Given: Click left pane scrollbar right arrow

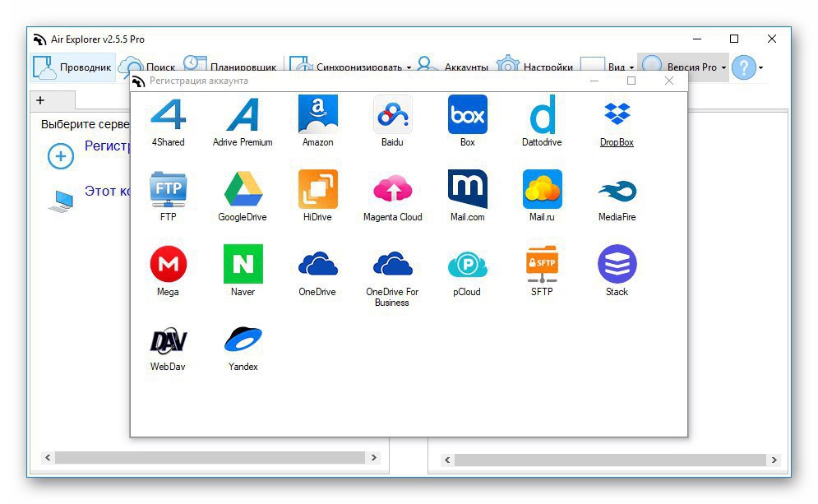Looking at the screenshot, I should (373, 458).
